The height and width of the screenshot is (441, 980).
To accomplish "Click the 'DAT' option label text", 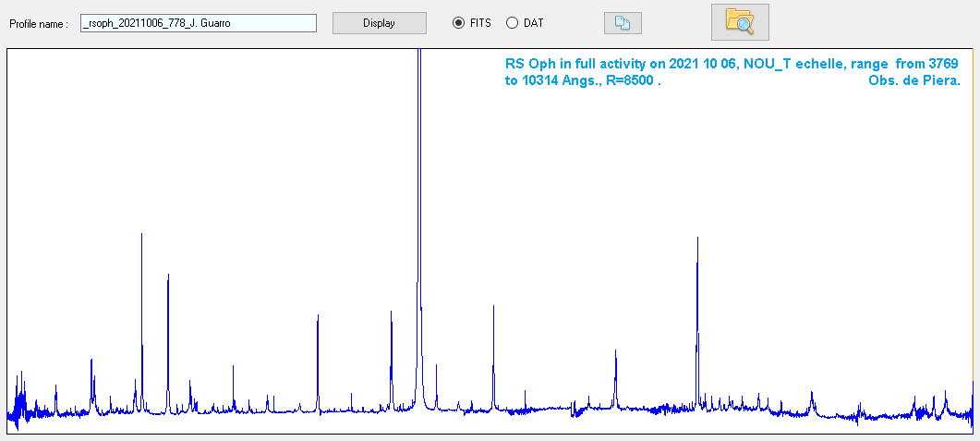I will [x=533, y=23].
